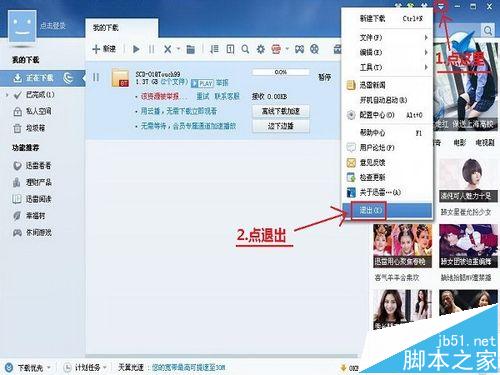Click the 边下边播 button
The height and width of the screenshot is (375, 500).
281,126
